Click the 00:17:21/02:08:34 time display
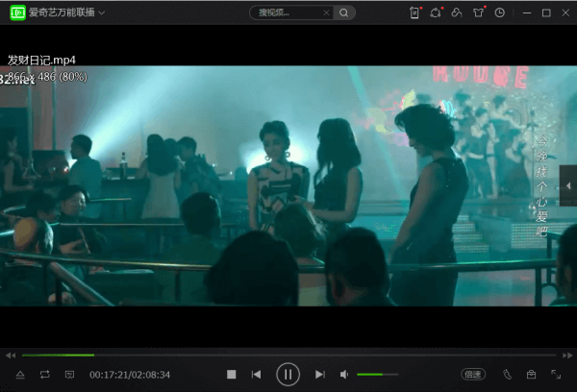This screenshot has height=392, width=577. pos(130,375)
